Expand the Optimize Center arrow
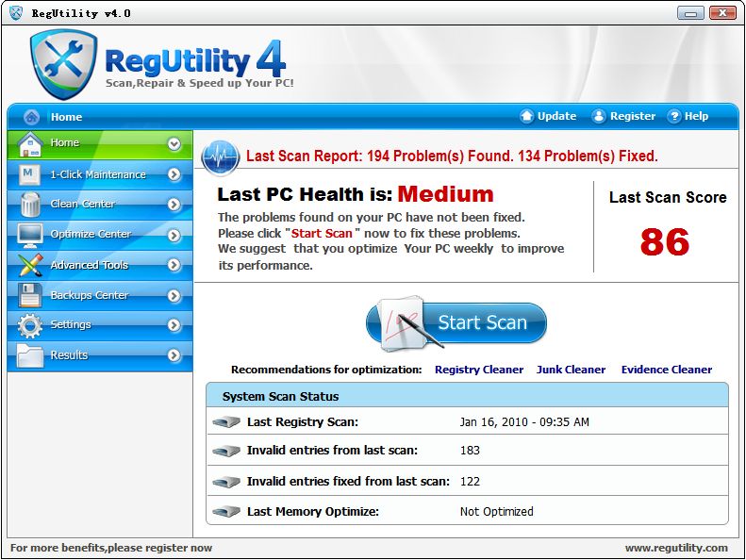The height and width of the screenshot is (560, 746). point(174,235)
